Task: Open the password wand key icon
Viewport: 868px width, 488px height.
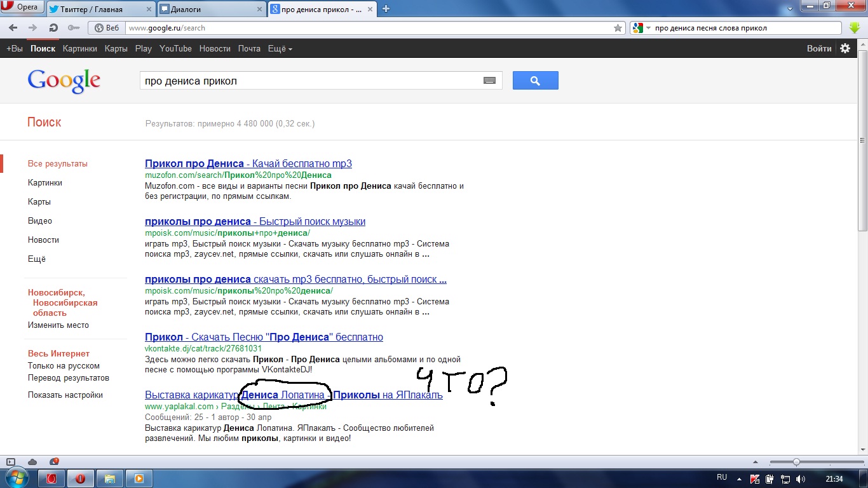Action: (74, 28)
